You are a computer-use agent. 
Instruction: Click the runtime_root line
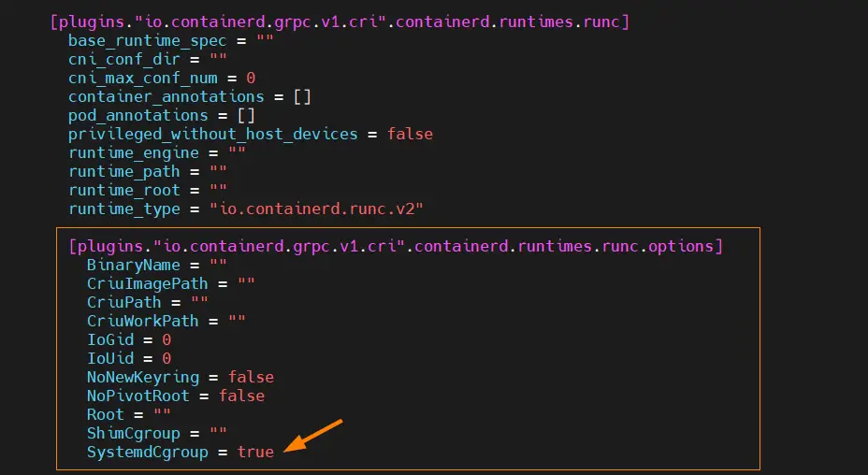[148, 191]
